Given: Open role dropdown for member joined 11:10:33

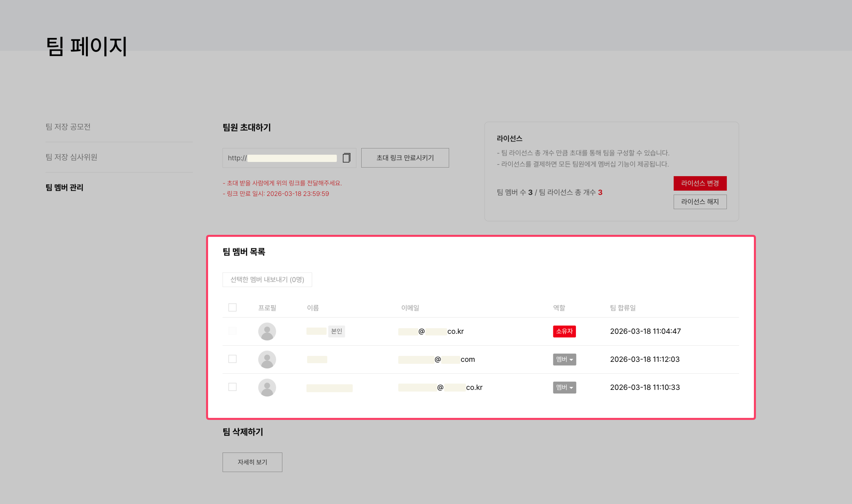Looking at the screenshot, I should click(564, 388).
